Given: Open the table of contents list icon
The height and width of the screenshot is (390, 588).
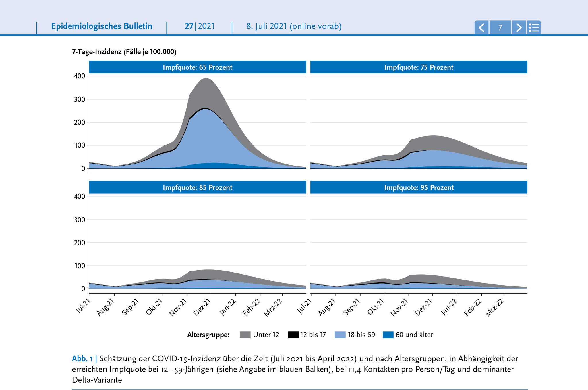Looking at the screenshot, I should pos(534,28).
